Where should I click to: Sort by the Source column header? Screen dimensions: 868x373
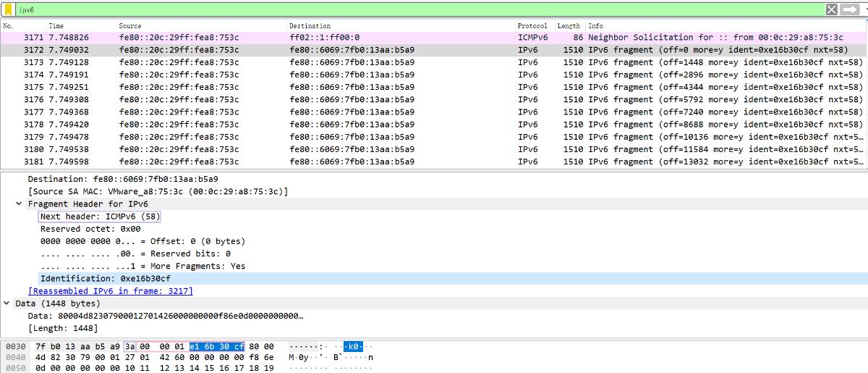pos(202,26)
